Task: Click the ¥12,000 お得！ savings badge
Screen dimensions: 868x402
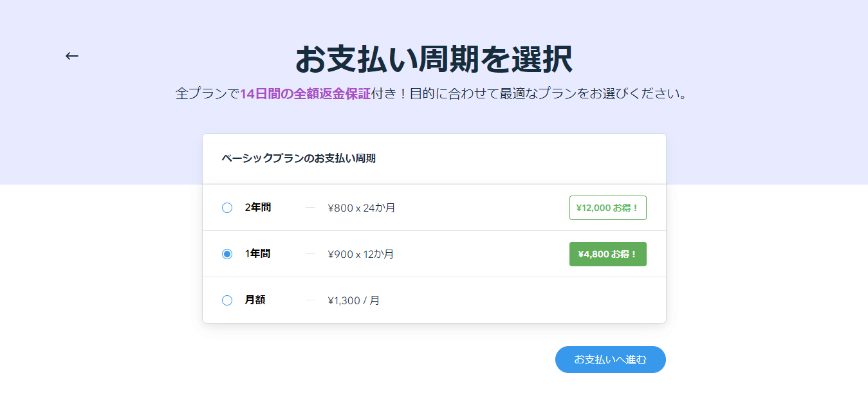Action: click(x=607, y=208)
